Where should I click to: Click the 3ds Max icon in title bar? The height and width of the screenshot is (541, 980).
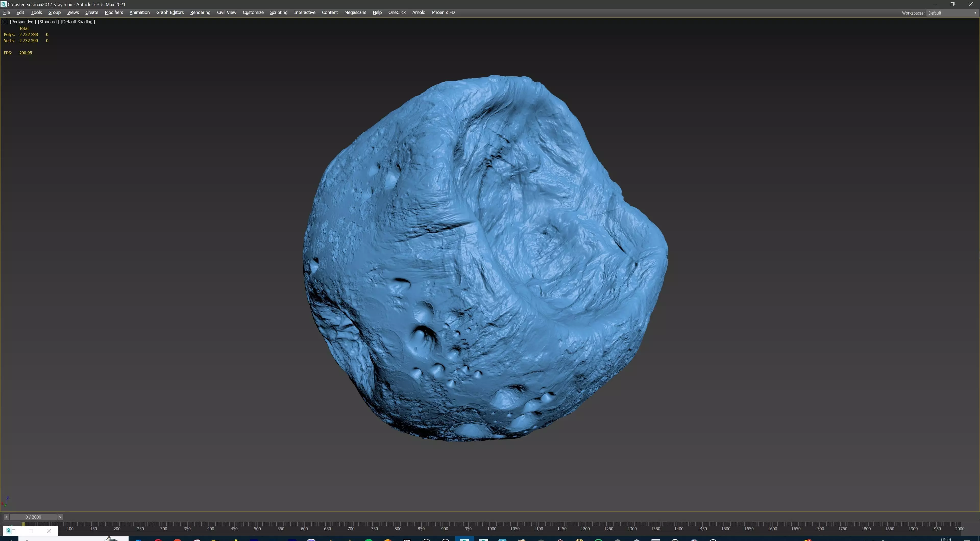4,4
